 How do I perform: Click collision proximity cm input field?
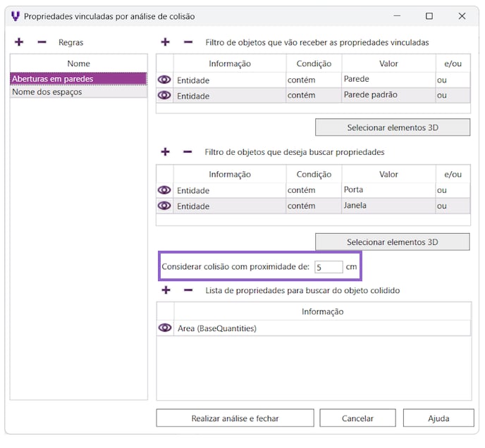[x=329, y=267]
